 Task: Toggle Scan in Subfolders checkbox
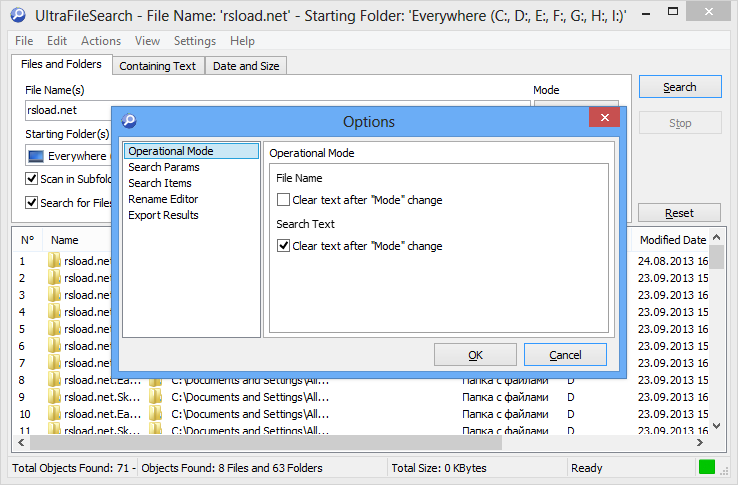[x=32, y=178]
